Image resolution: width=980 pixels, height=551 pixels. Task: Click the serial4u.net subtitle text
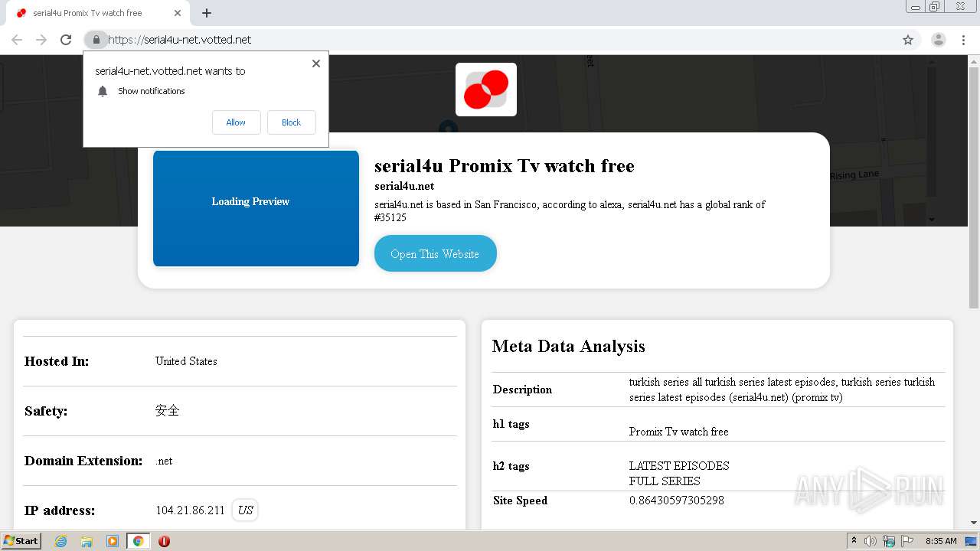[x=404, y=186]
